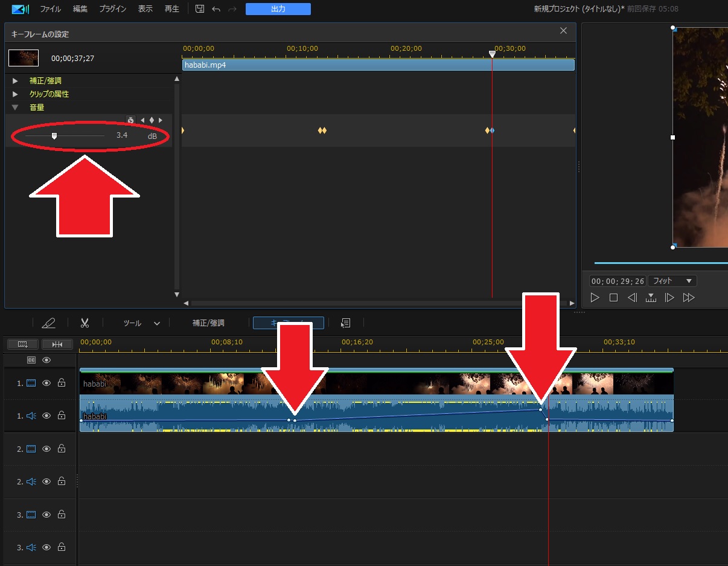728x566 pixels.
Task: Save the project with the floppy disk icon
Action: coord(200,9)
